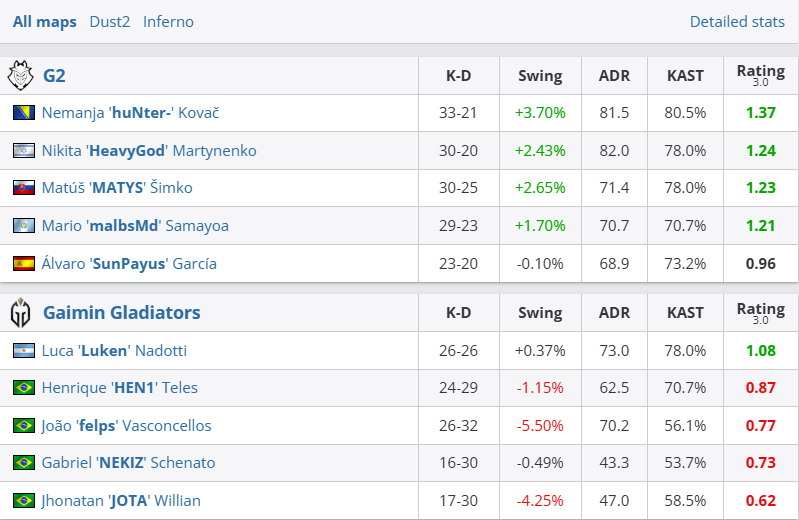The width and height of the screenshot is (799, 520).
Task: Select the Dust2 map tab
Action: click(109, 22)
